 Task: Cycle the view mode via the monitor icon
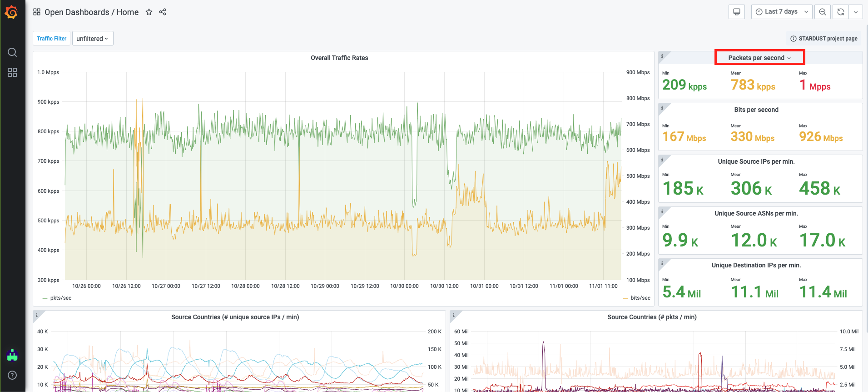coord(737,12)
